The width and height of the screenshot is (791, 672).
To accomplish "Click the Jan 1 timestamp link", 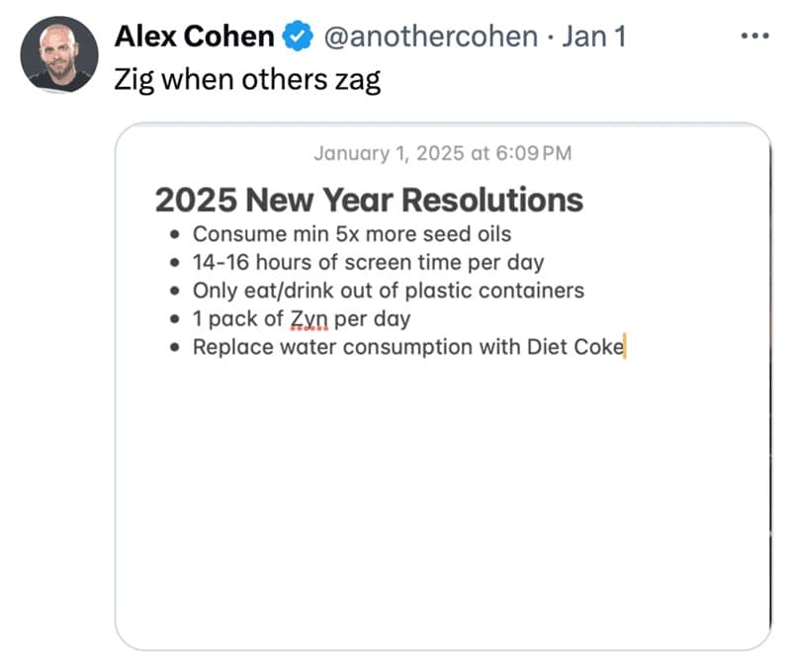I will [595, 36].
